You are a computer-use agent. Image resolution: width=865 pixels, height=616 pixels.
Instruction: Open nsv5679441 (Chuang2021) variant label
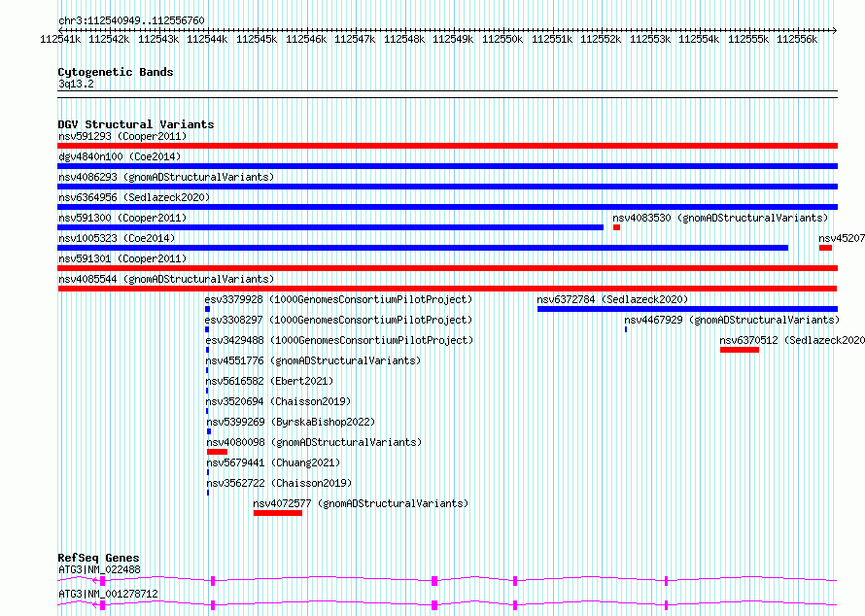pos(273,462)
